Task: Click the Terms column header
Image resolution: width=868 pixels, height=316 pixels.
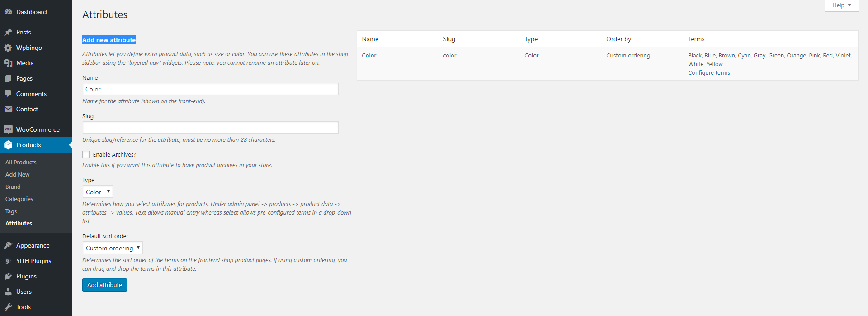Action: (x=696, y=39)
